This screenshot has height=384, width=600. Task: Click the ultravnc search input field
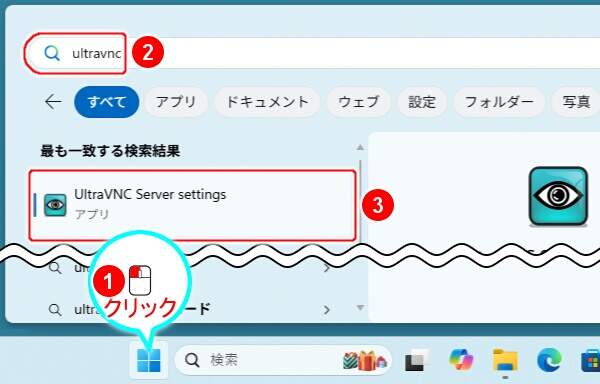tap(314, 53)
